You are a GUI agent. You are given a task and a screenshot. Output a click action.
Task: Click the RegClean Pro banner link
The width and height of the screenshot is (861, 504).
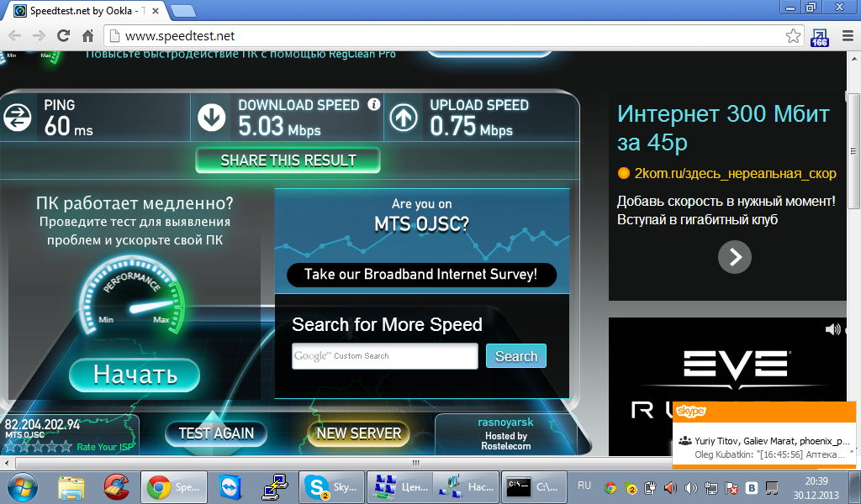240,55
